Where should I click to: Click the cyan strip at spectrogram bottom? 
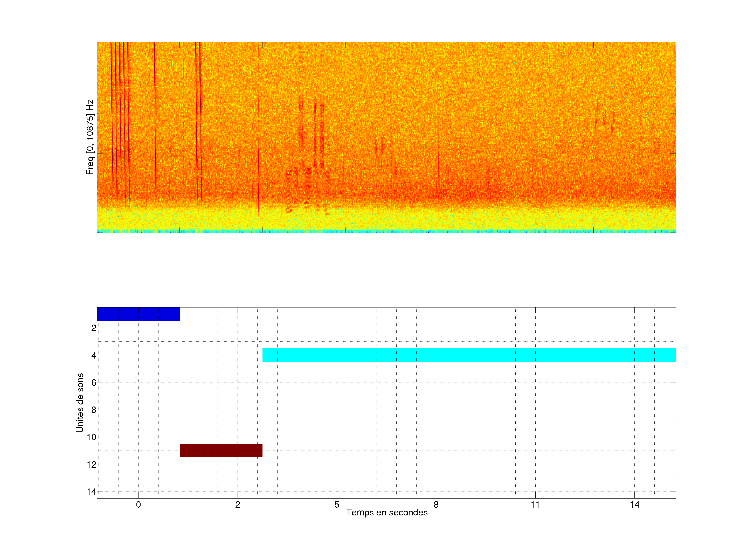386,231
